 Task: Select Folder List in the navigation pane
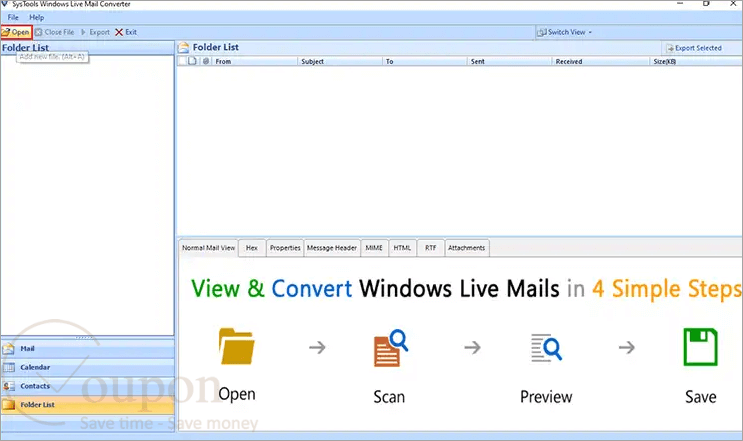click(87, 405)
